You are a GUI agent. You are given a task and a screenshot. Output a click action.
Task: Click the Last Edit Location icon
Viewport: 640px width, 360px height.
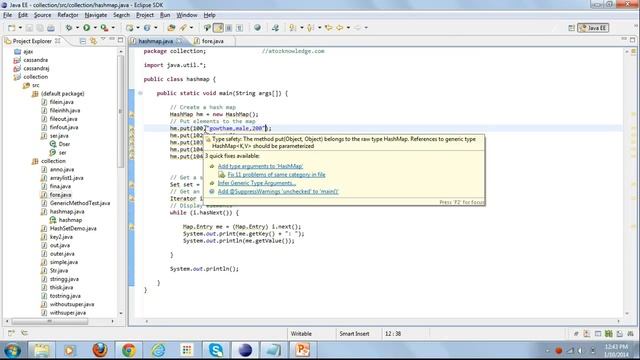328,28
